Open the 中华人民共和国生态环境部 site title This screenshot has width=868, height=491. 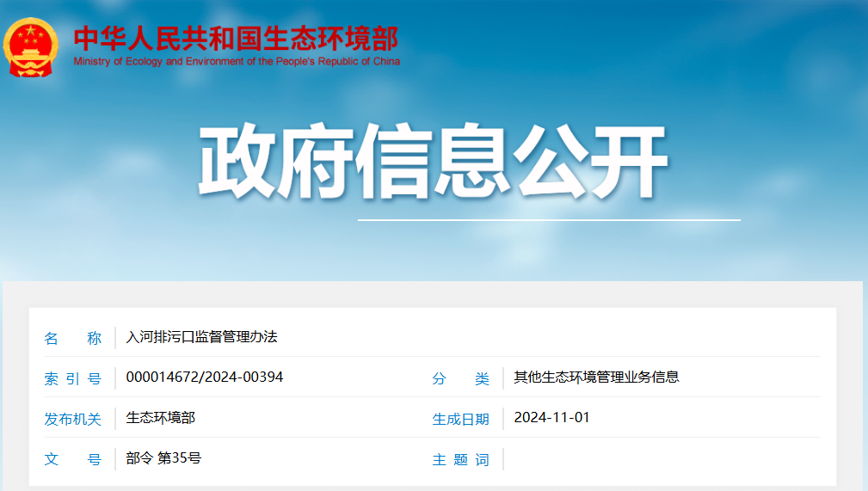pos(236,39)
